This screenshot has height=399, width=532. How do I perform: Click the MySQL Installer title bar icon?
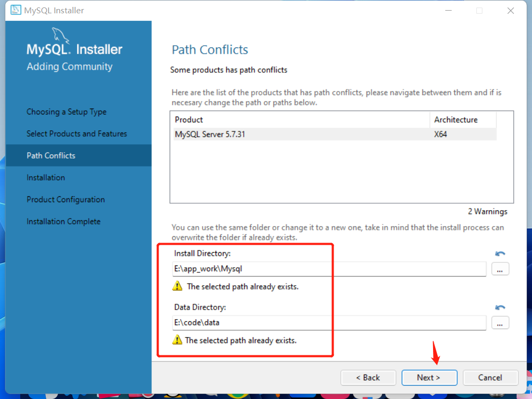[x=15, y=10]
